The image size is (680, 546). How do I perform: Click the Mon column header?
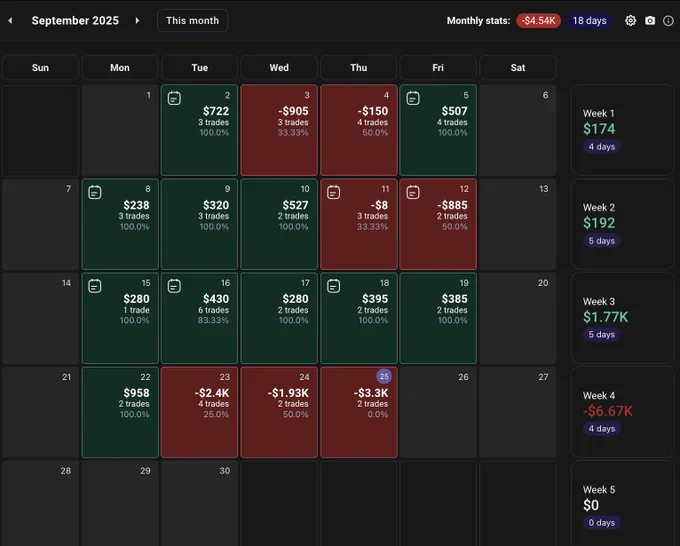point(120,68)
